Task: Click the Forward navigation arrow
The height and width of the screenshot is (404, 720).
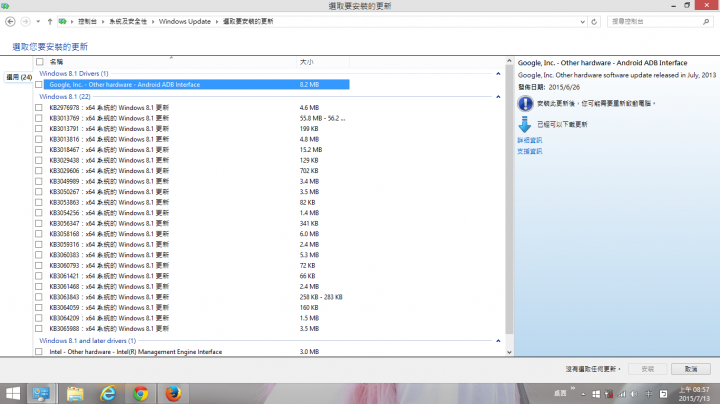Action: pos(25,22)
